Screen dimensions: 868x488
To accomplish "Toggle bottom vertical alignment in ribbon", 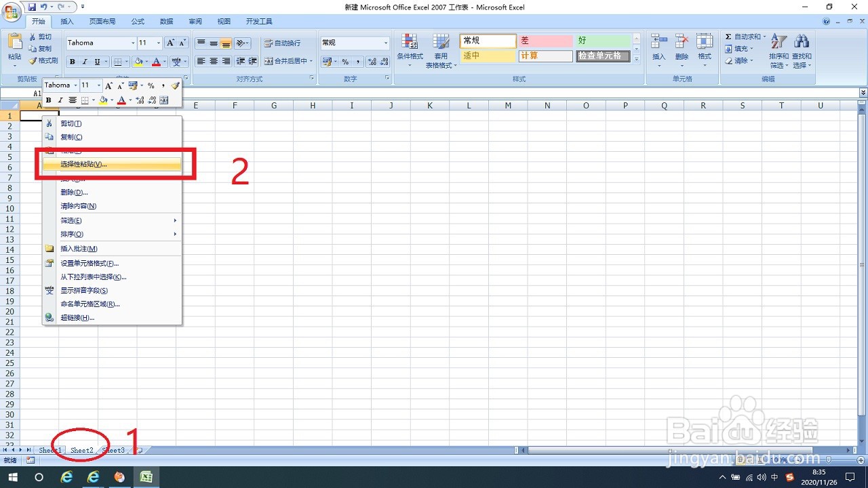I will (226, 43).
